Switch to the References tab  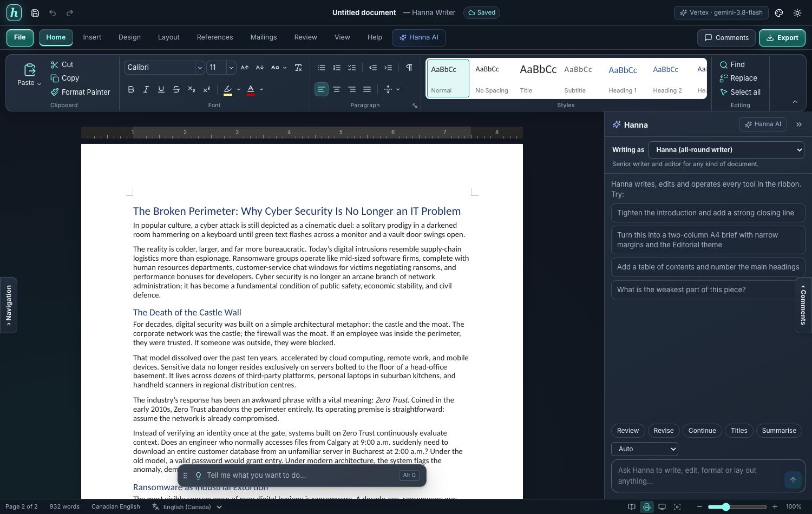(x=215, y=37)
